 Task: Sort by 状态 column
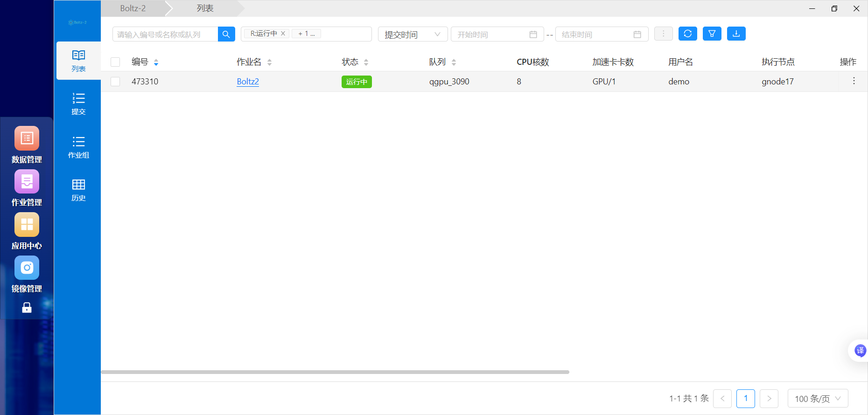(366, 62)
